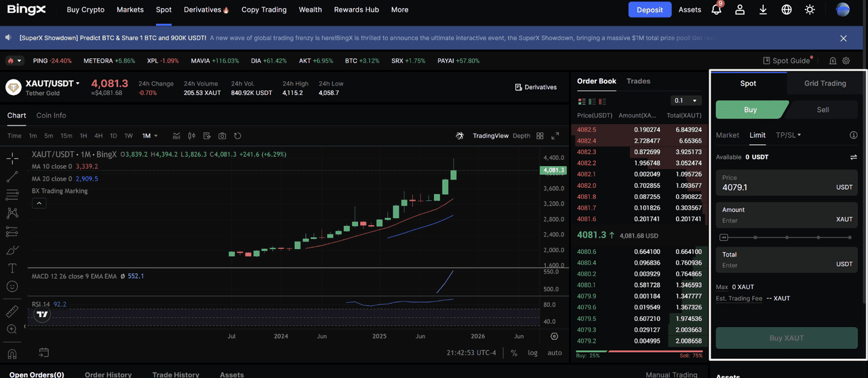
Task: Open the 1M timeframe dropdown
Action: [150, 136]
